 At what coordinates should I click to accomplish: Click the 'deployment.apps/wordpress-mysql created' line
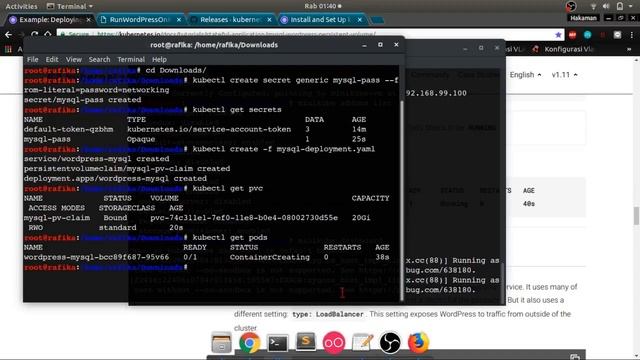point(115,178)
